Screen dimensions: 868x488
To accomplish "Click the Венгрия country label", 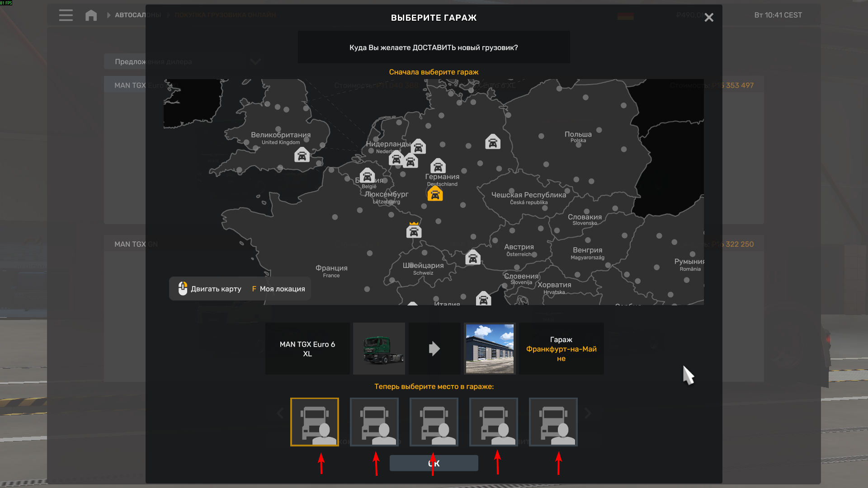I will (588, 250).
